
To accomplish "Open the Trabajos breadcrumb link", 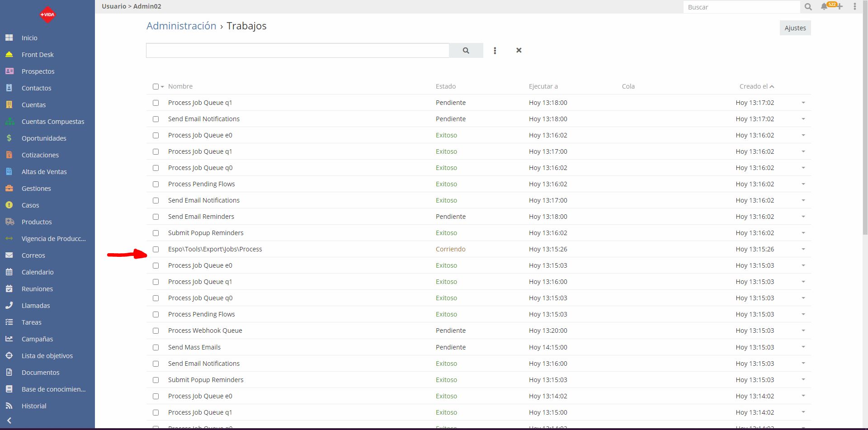I will 246,26.
